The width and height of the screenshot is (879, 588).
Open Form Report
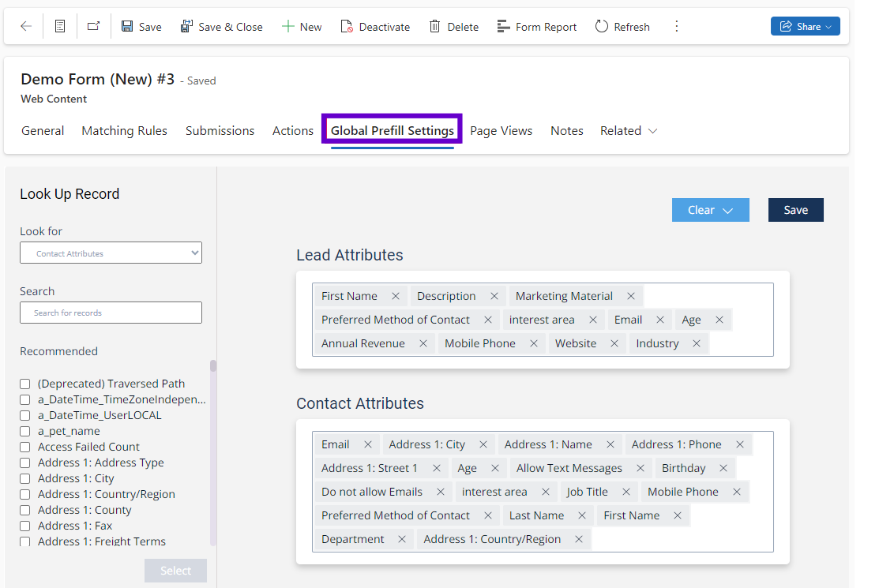click(x=537, y=27)
